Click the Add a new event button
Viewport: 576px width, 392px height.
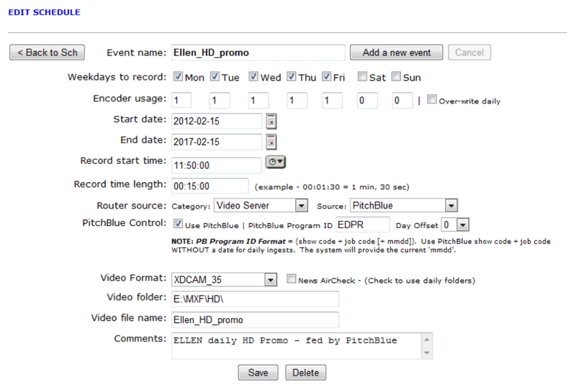point(397,53)
